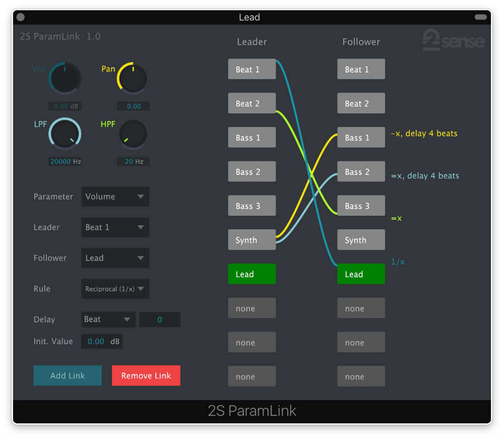This screenshot has height=439, width=504.
Task: Click the second none slot in Leader column
Action: 252,342
